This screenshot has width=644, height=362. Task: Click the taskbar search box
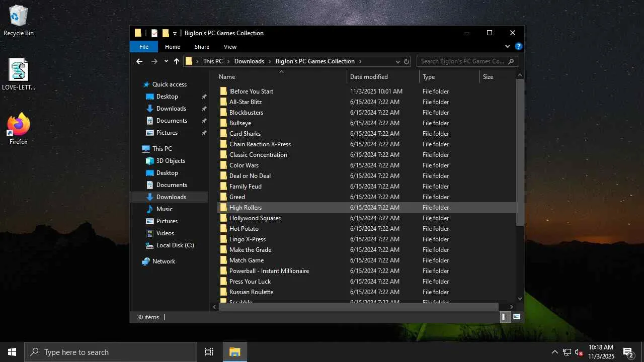point(111,352)
